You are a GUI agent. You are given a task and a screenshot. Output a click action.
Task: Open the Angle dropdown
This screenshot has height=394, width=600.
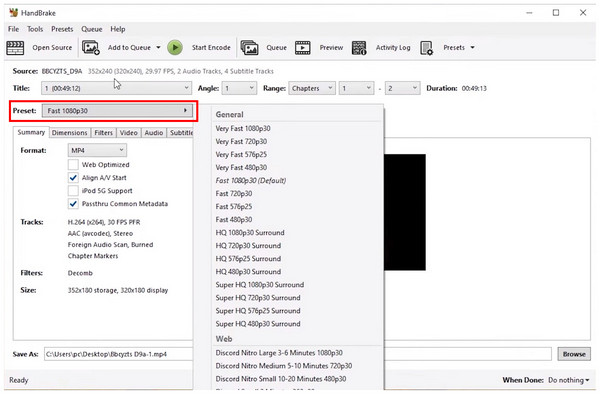[x=240, y=88]
